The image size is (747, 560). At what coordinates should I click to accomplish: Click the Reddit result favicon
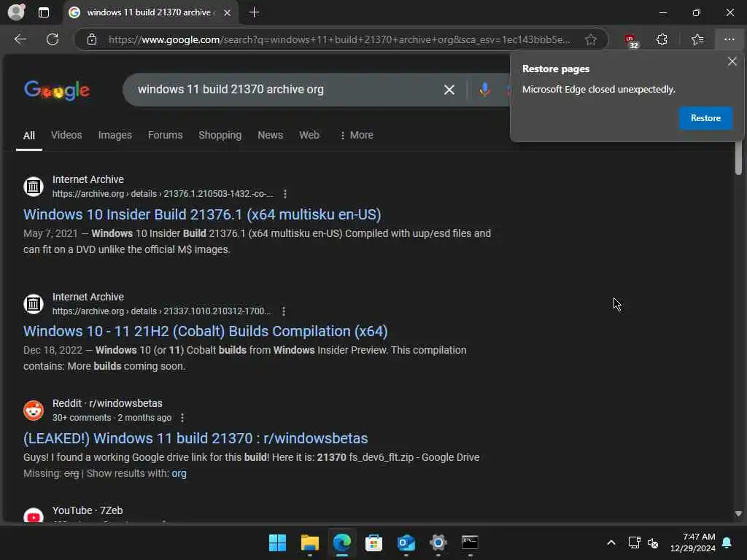[x=34, y=411]
